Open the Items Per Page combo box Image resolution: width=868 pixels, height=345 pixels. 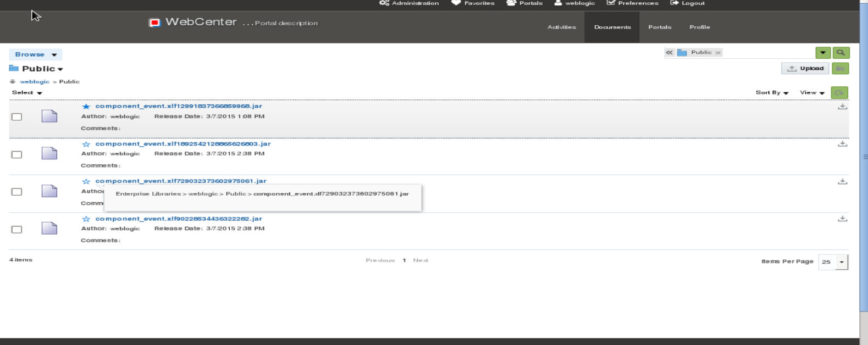[833, 262]
